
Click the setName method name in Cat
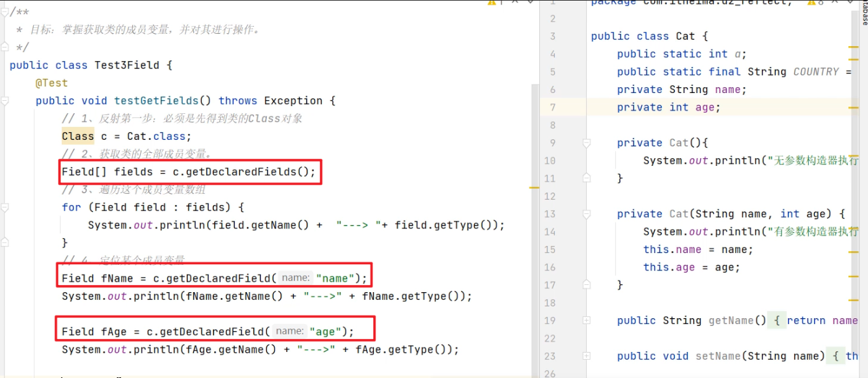pyautogui.click(x=718, y=356)
